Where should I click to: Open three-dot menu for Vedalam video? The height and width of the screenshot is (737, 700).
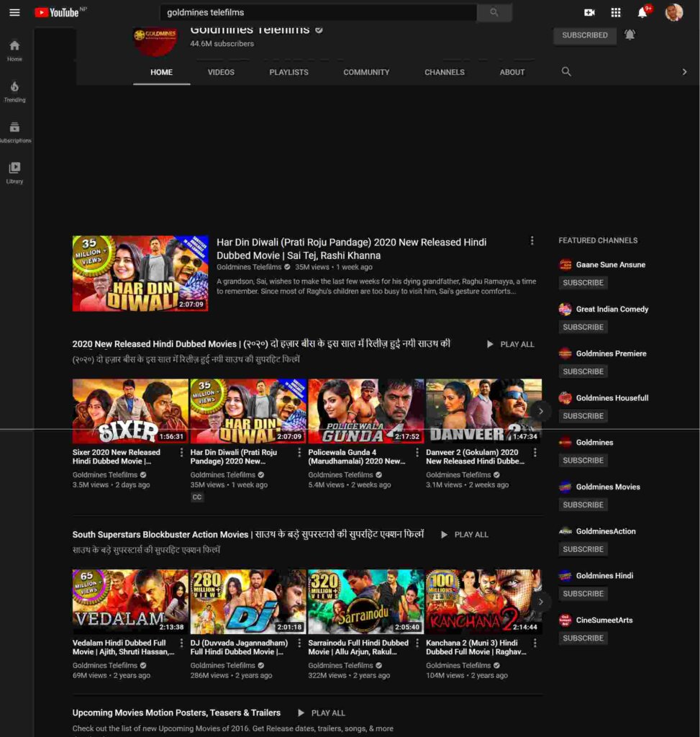click(181, 643)
